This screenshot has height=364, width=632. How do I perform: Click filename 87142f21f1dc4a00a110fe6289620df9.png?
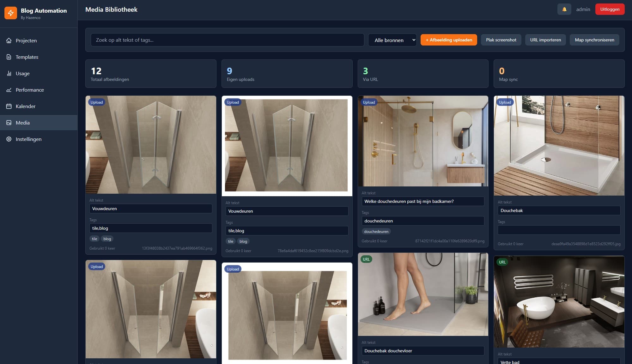[x=450, y=241]
